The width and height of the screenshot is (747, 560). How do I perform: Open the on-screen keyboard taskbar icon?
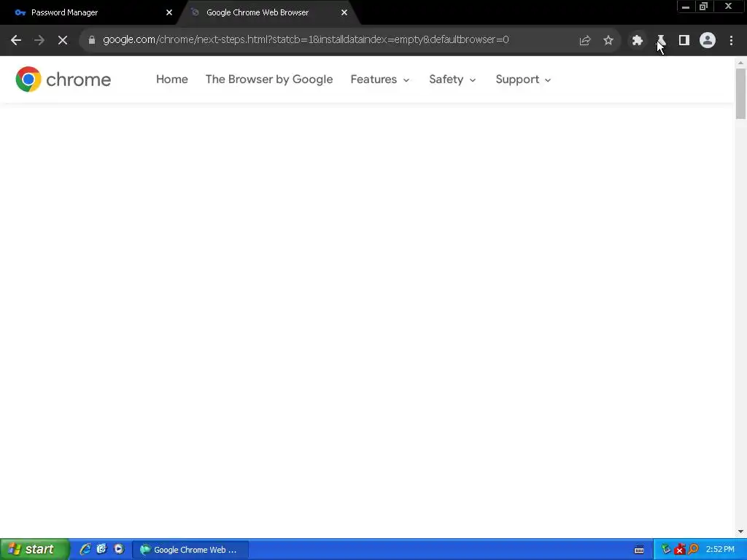639,550
